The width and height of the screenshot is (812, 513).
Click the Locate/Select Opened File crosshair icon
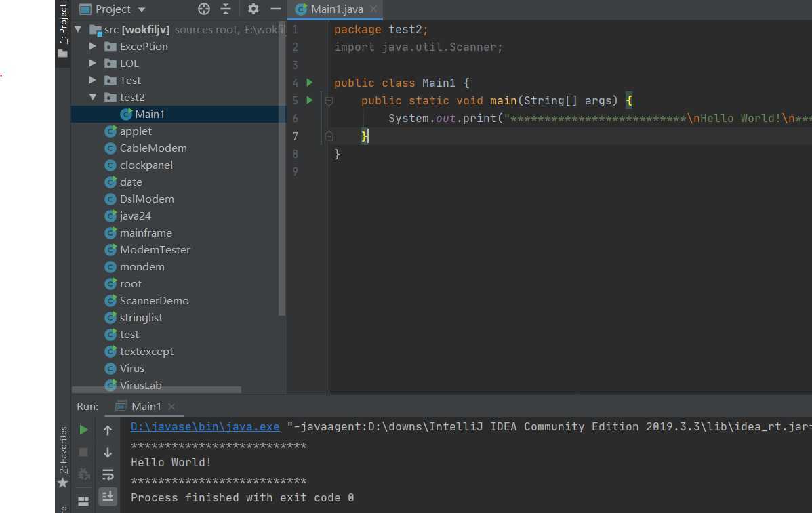click(x=204, y=9)
